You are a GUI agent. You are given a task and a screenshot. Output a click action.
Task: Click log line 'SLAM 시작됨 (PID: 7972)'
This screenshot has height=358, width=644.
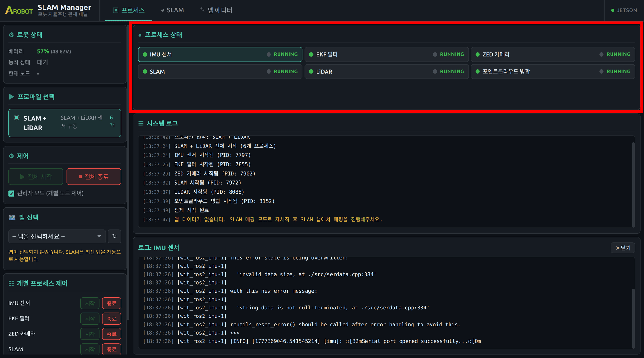tap(208, 183)
